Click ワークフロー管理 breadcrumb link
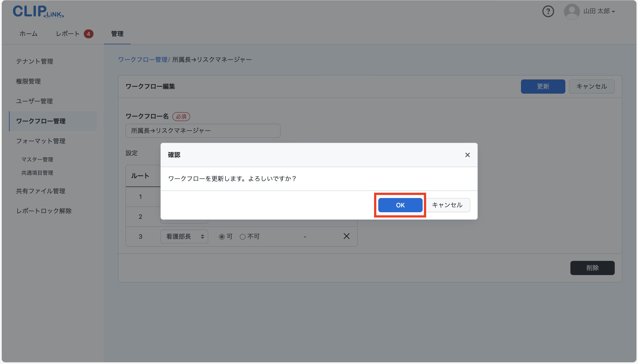The width and height of the screenshot is (638, 364). coord(143,59)
